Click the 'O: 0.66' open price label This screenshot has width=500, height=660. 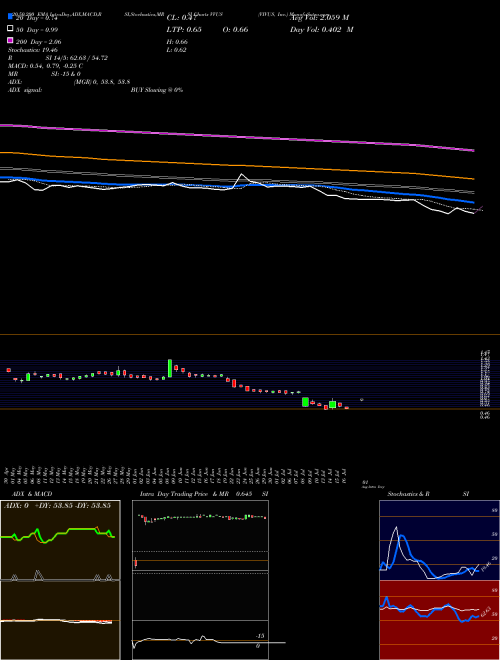click(235, 29)
